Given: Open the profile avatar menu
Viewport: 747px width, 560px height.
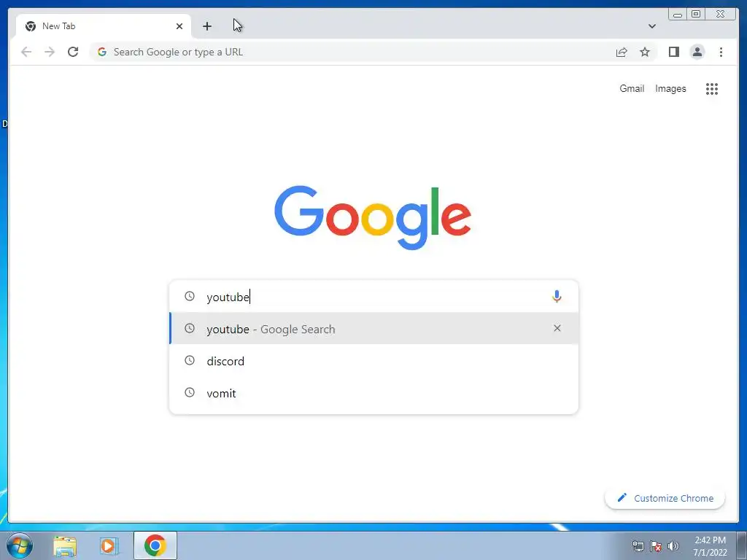Looking at the screenshot, I should [697, 52].
